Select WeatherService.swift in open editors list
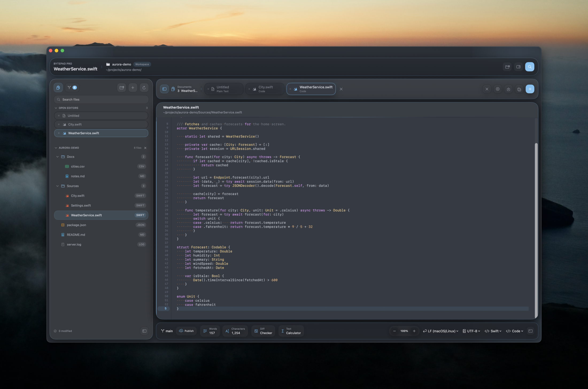This screenshot has width=588, height=389. (x=101, y=133)
